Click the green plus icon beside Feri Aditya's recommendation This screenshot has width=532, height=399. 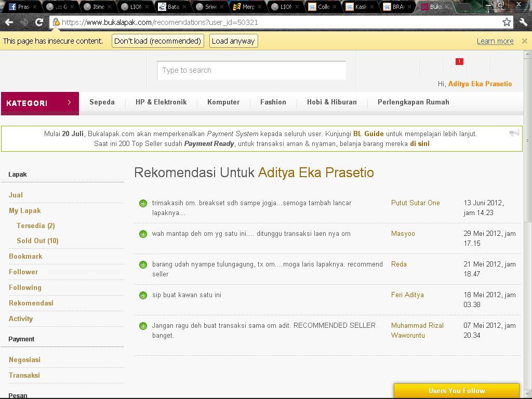[x=143, y=295]
